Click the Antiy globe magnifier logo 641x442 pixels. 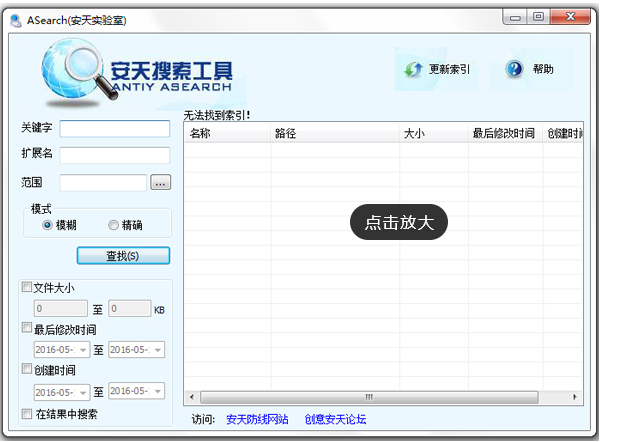coord(78,73)
